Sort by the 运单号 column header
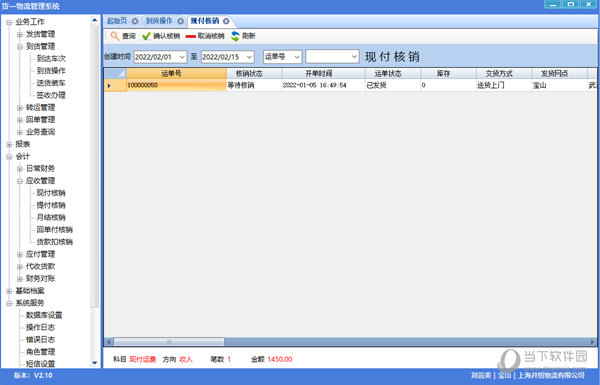 176,73
